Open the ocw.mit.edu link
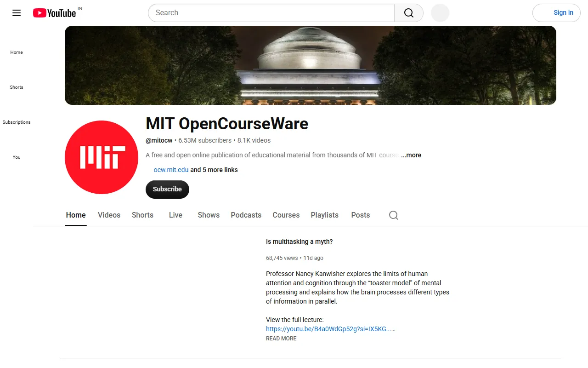The image size is (588, 368). tap(171, 170)
